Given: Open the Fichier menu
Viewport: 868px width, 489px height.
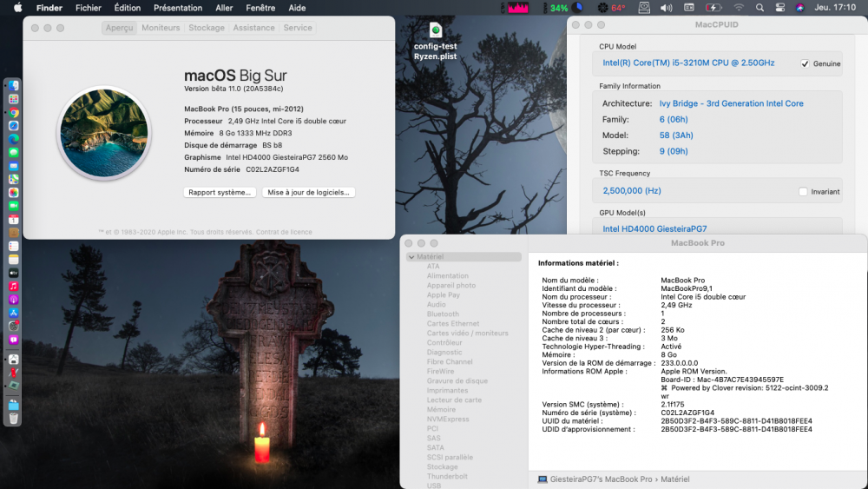Looking at the screenshot, I should coord(88,8).
